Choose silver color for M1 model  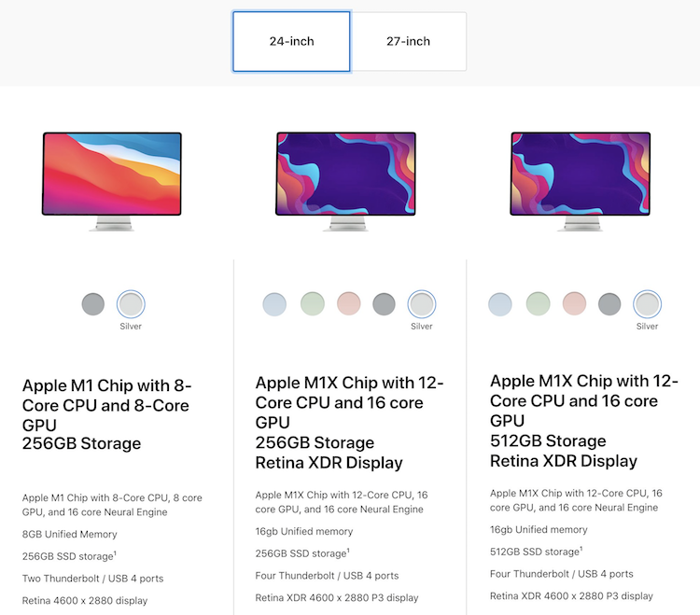pos(131,304)
